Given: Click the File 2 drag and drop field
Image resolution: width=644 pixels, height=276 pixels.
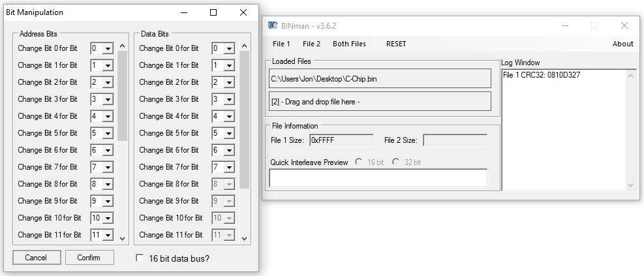Looking at the screenshot, I should click(x=378, y=101).
